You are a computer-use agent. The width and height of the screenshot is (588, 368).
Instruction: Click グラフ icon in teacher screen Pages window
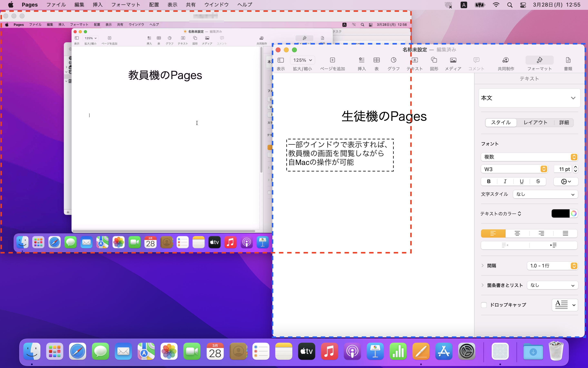click(x=170, y=38)
